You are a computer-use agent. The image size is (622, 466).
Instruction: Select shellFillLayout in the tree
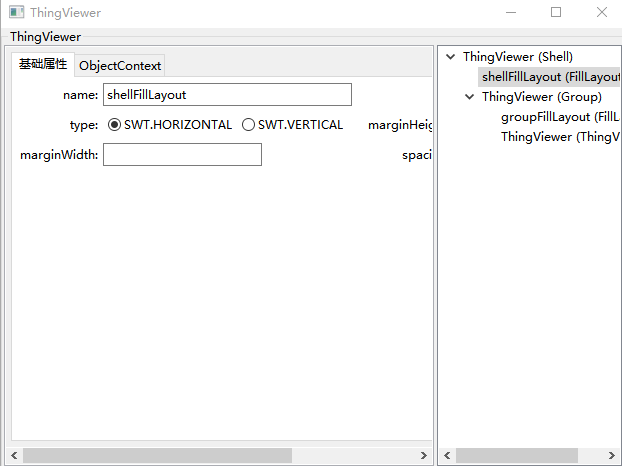pyautogui.click(x=550, y=77)
